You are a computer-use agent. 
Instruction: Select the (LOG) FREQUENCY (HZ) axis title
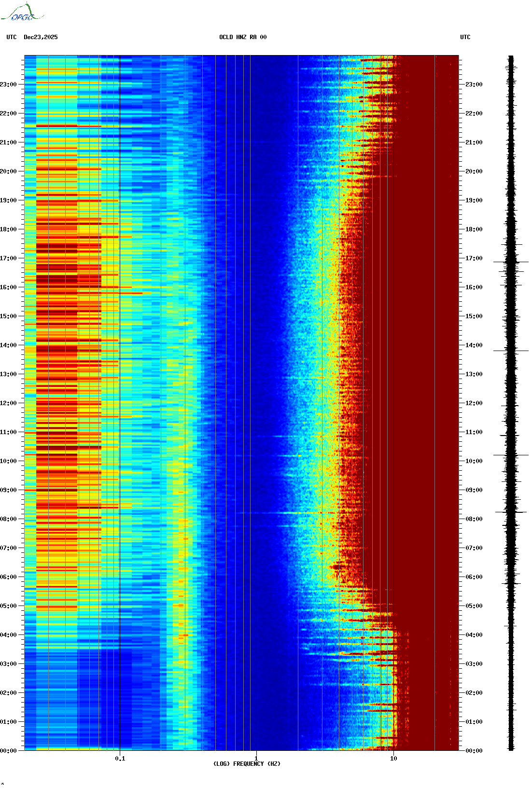(x=247, y=764)
